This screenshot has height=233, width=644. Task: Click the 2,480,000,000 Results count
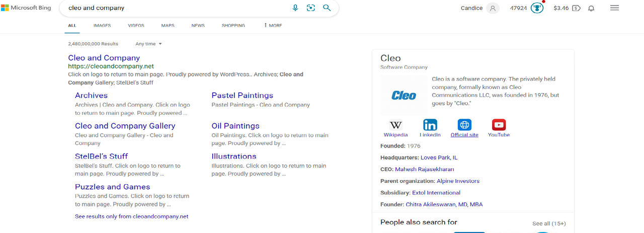93,44
